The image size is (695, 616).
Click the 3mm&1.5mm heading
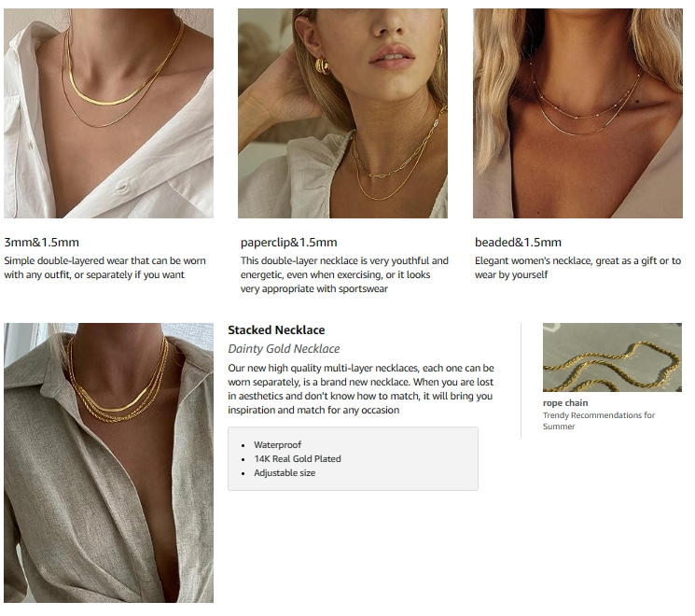pyautogui.click(x=42, y=242)
